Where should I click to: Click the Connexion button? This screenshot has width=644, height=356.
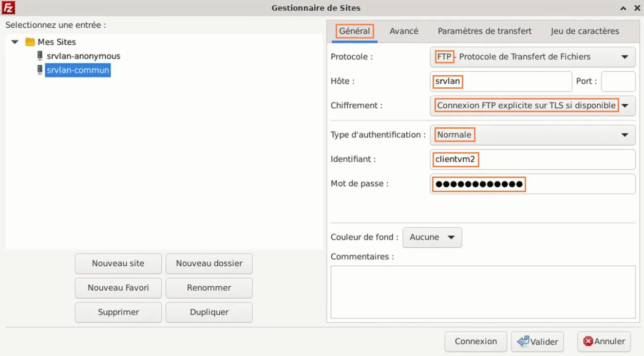coord(476,341)
